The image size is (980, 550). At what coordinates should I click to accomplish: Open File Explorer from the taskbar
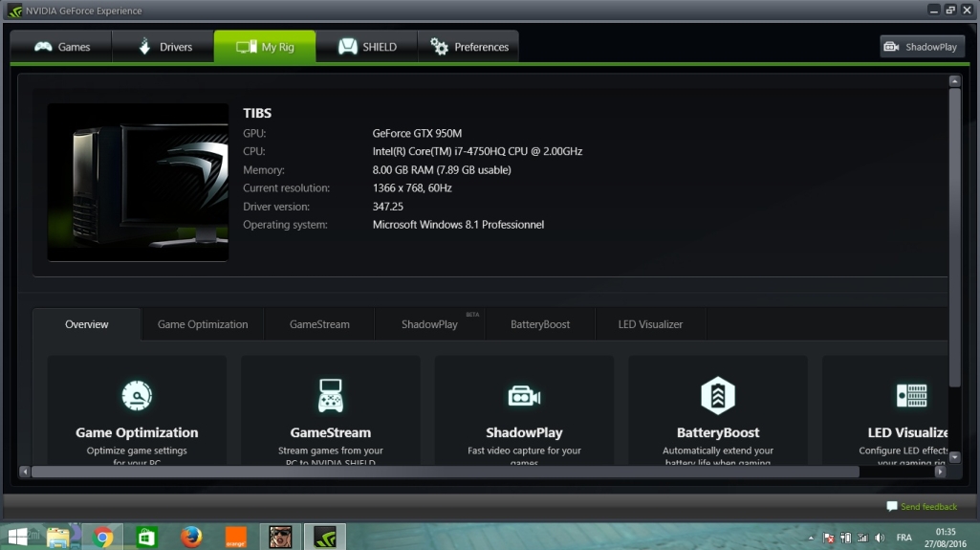pos(58,537)
